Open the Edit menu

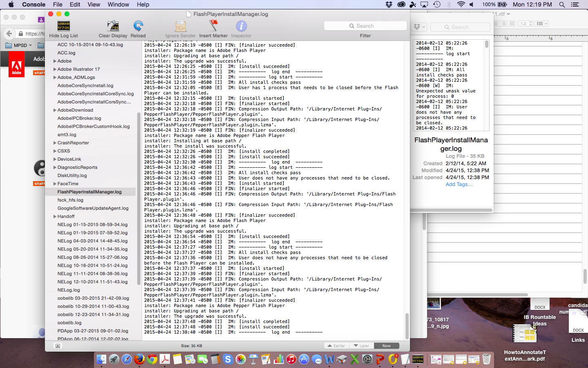coord(75,4)
